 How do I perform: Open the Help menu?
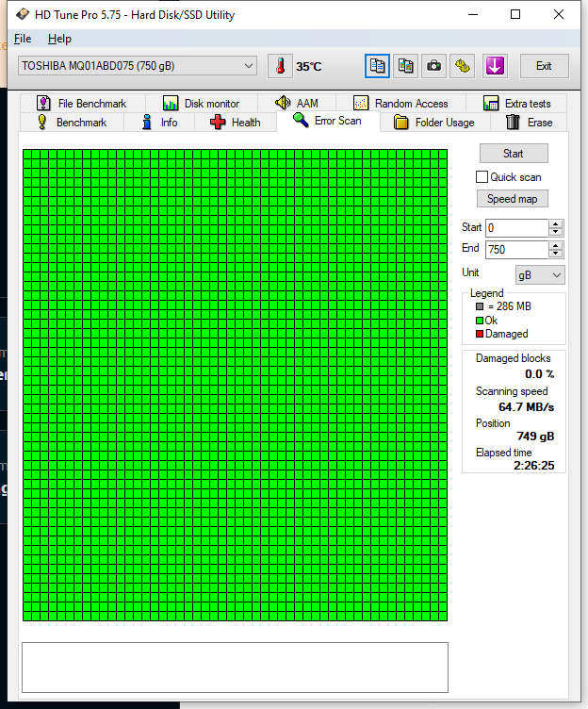pyautogui.click(x=59, y=39)
